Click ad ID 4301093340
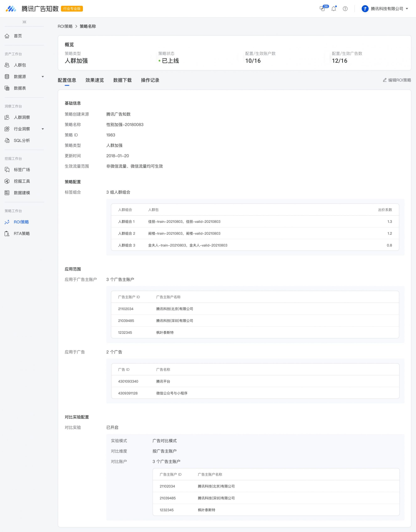The height and width of the screenshot is (532, 416). 128,382
